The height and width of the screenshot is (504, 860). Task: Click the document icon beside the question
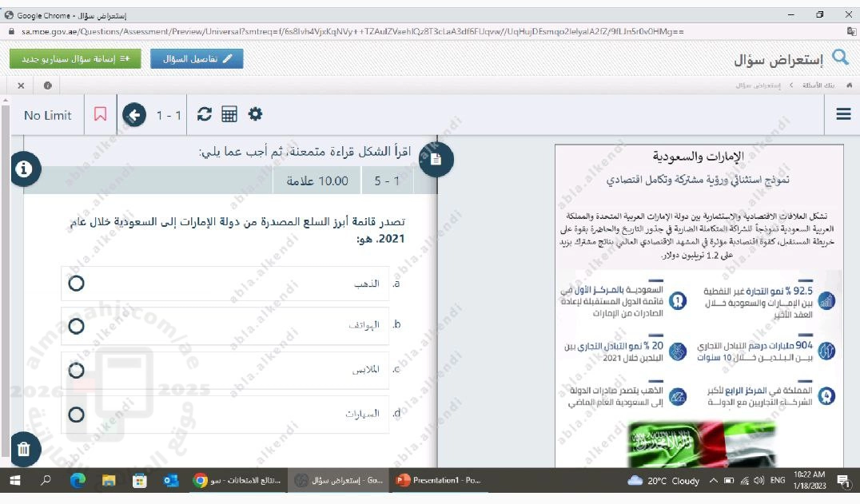(436, 159)
